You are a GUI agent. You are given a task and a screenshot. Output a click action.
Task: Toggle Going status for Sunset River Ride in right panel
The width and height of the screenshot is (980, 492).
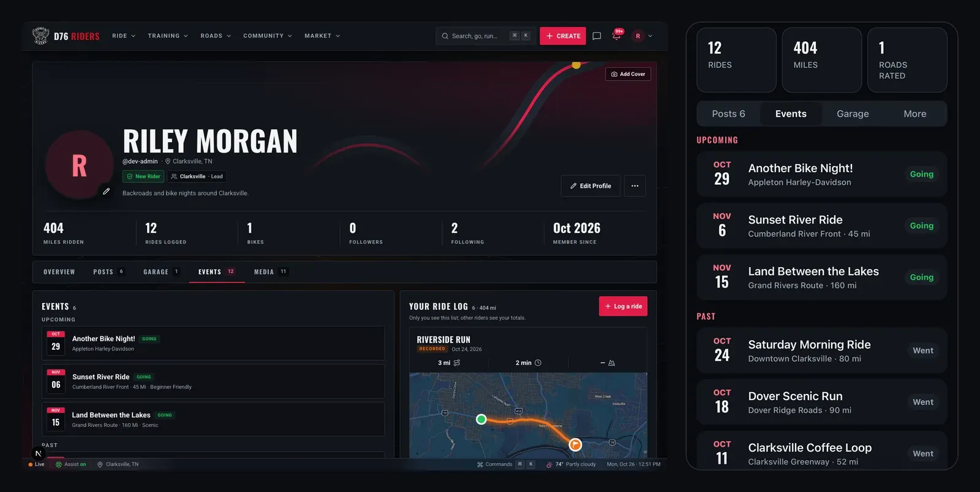pos(921,225)
